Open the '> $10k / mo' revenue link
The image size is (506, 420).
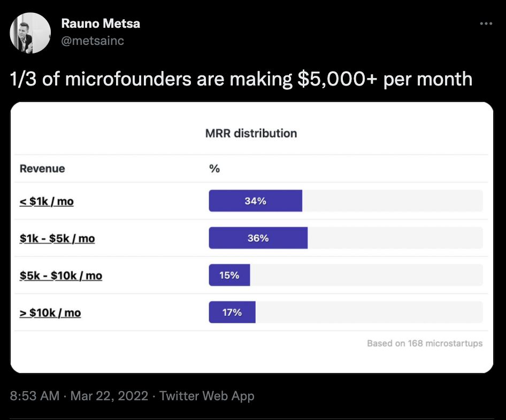(50, 313)
